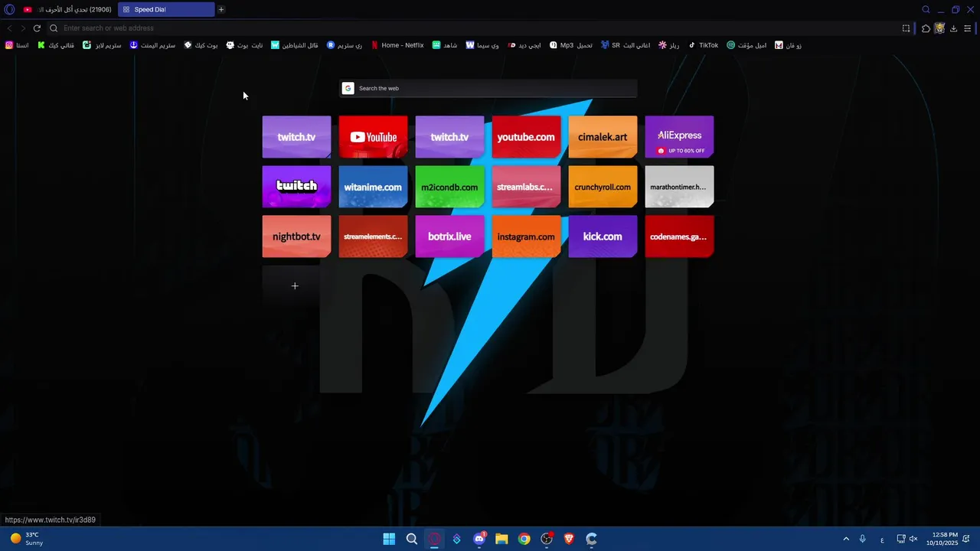Open the اميل مؤقت bookmark

point(746,45)
